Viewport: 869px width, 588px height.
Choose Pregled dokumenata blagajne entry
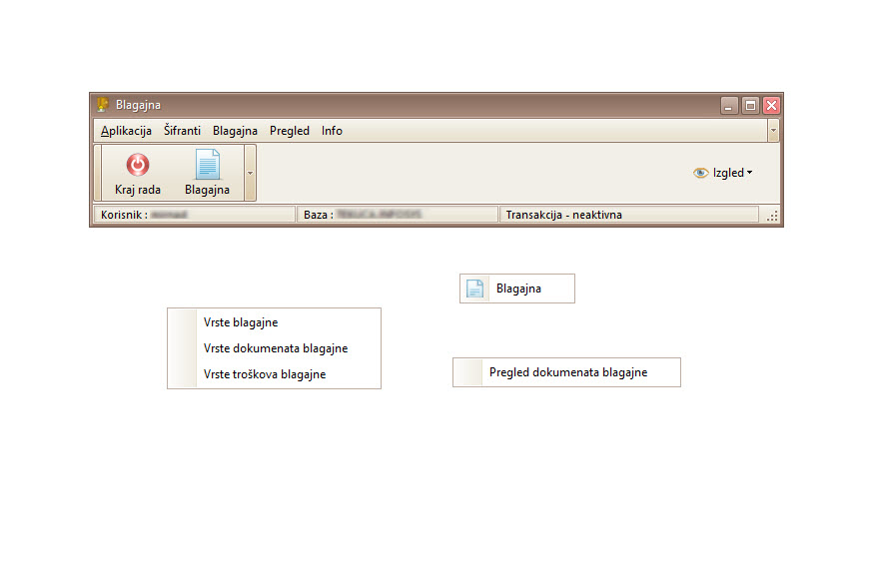tap(566, 372)
